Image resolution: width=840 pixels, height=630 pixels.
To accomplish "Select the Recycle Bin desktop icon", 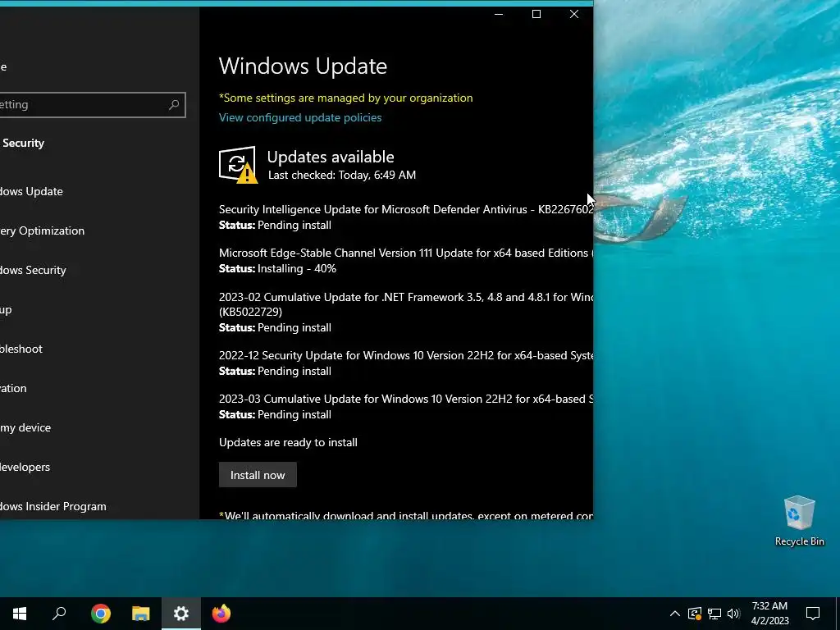I will coord(799,521).
